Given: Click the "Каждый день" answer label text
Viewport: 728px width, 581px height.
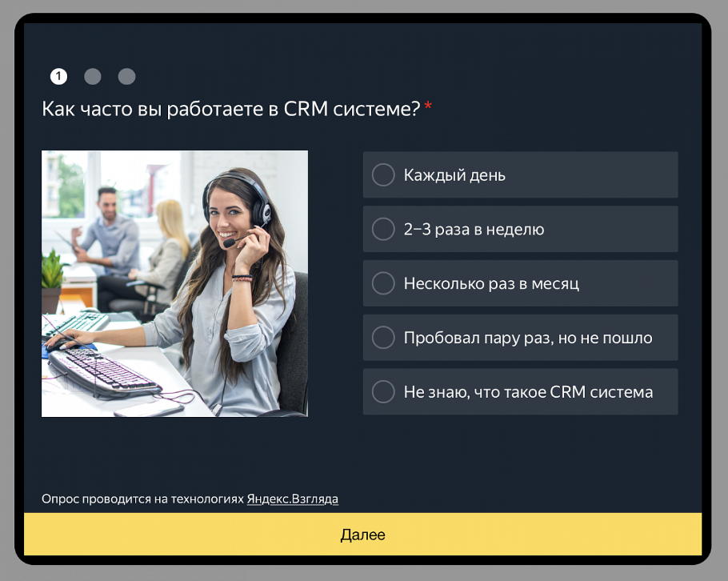Looking at the screenshot, I should point(454,175).
